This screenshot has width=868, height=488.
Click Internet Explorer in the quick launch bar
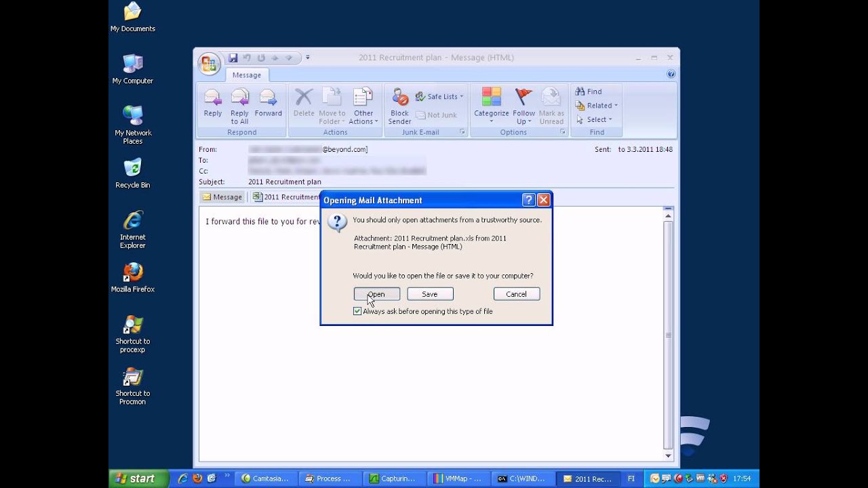pyautogui.click(x=182, y=479)
